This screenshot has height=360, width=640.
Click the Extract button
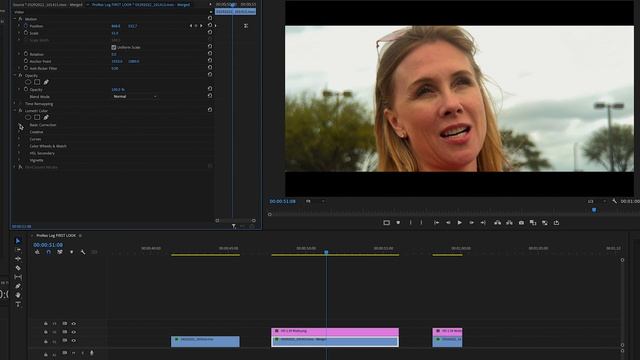509,223
